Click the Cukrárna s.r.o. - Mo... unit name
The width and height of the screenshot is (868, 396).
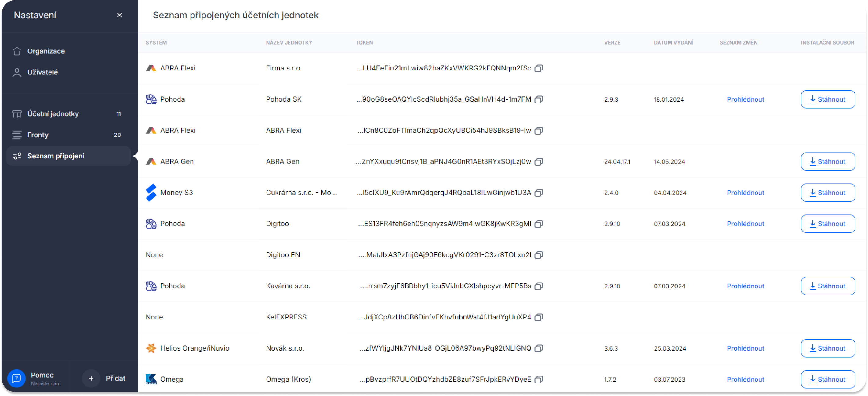(301, 193)
